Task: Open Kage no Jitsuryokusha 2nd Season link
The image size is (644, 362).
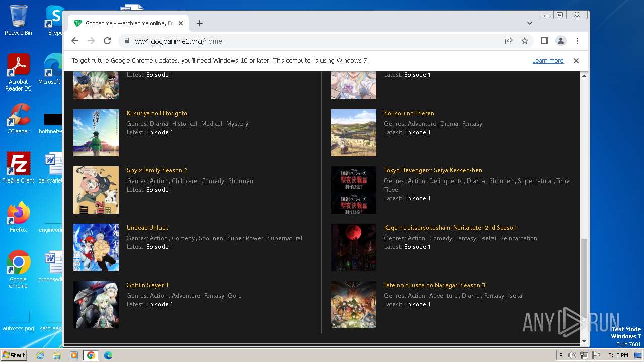Action: pos(450,228)
